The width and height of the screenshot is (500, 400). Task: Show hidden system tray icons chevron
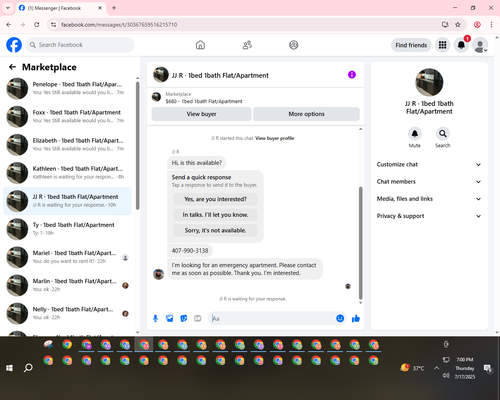pyautogui.click(x=436, y=368)
